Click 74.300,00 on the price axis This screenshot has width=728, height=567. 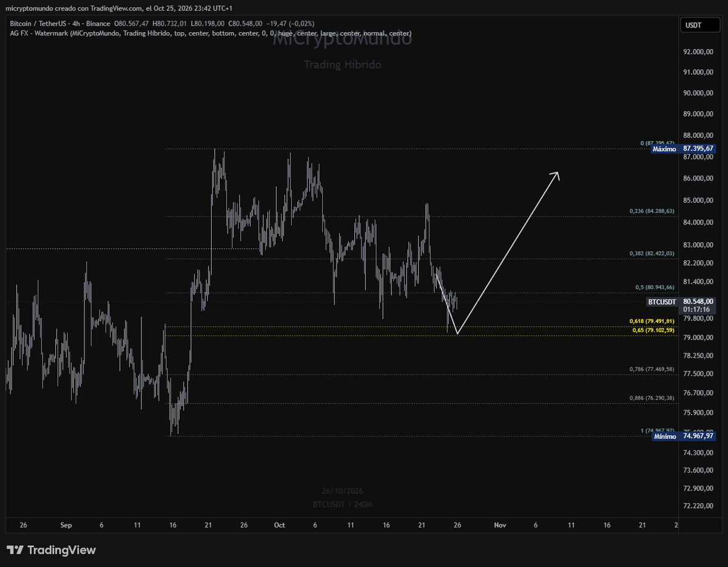coord(698,453)
